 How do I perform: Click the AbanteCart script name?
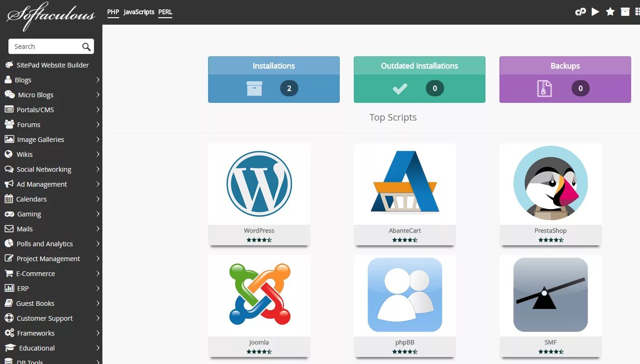pyautogui.click(x=405, y=230)
